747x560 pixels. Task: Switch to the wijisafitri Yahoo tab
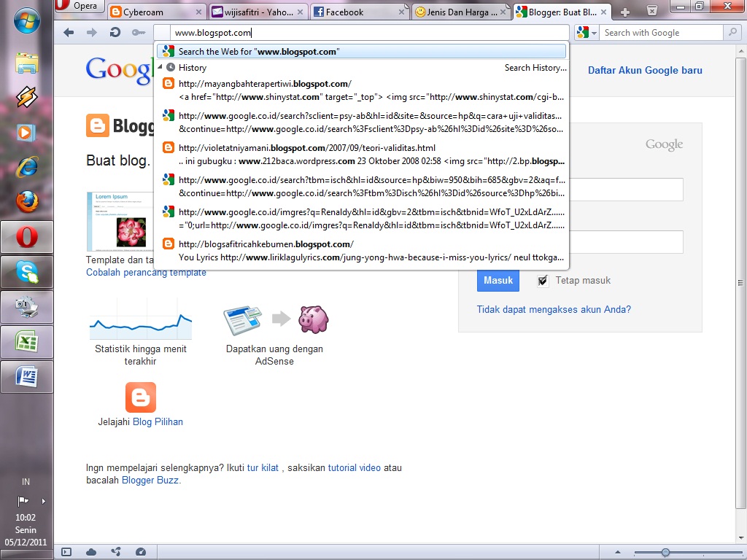tap(259, 12)
